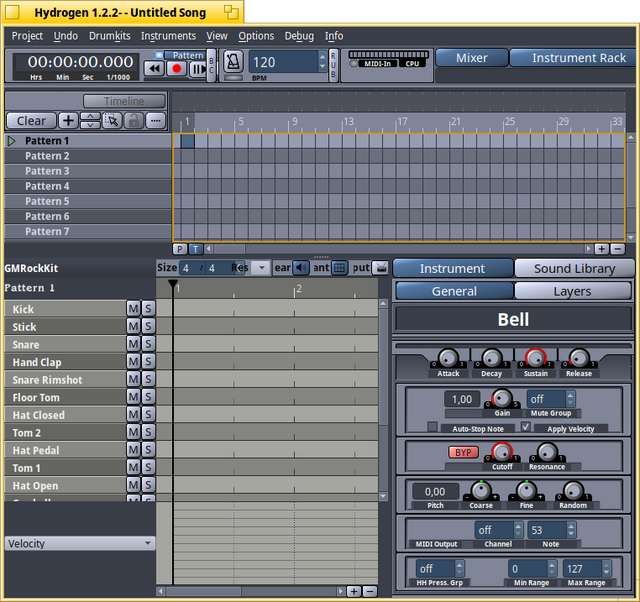Open the Options menu
640x602 pixels.
pyautogui.click(x=256, y=36)
